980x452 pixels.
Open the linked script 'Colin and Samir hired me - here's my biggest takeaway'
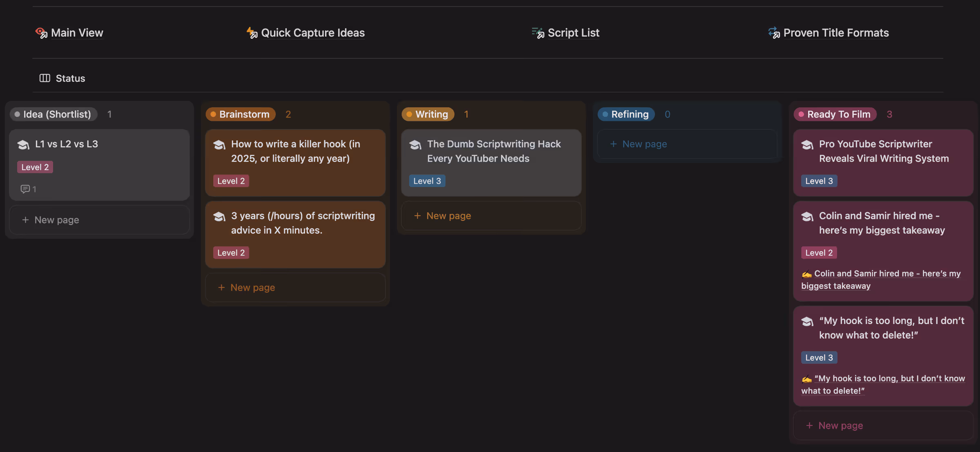[x=887, y=274]
